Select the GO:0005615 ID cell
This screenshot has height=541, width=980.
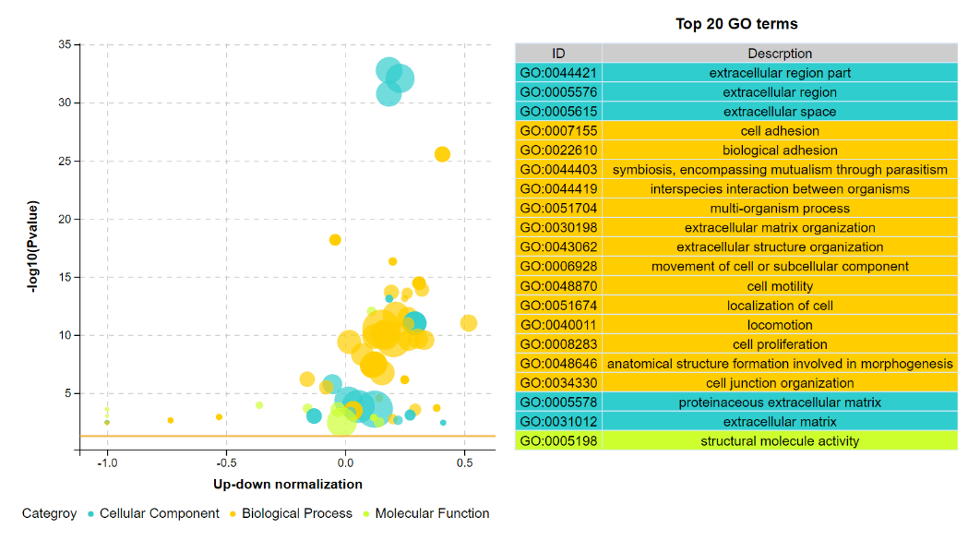click(559, 112)
